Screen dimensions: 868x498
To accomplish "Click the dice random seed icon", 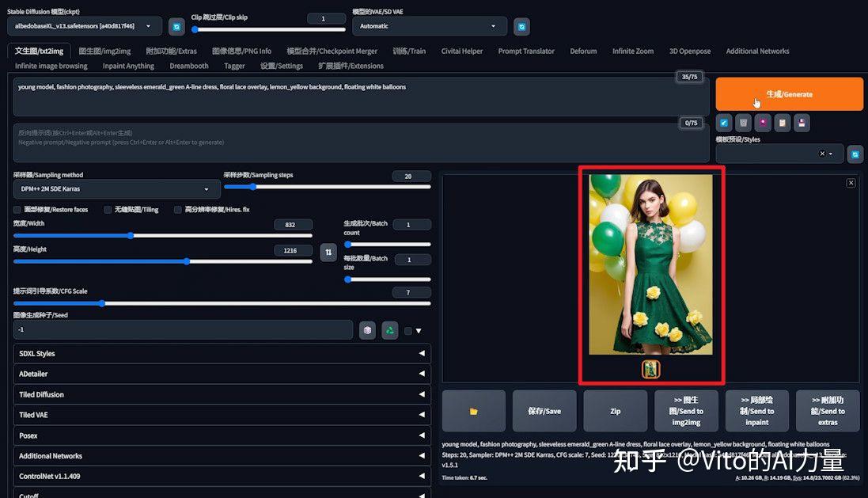I will pyautogui.click(x=367, y=330).
